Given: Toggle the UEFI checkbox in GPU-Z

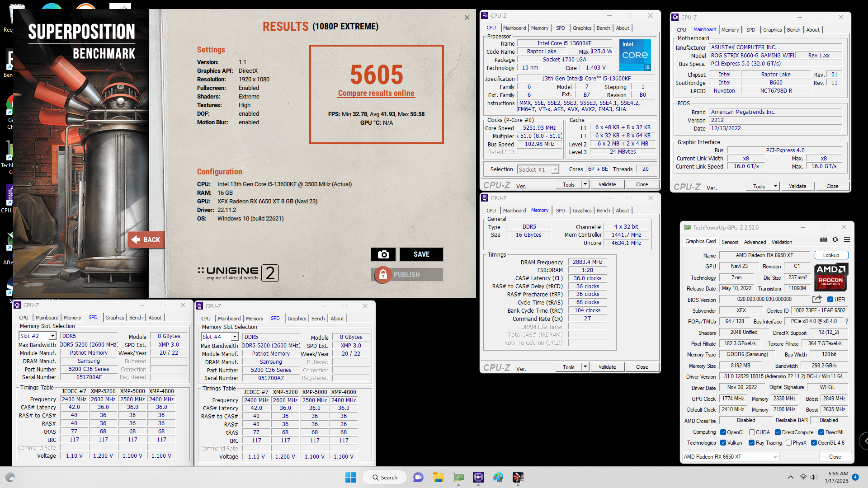Looking at the screenshot, I should [830, 300].
